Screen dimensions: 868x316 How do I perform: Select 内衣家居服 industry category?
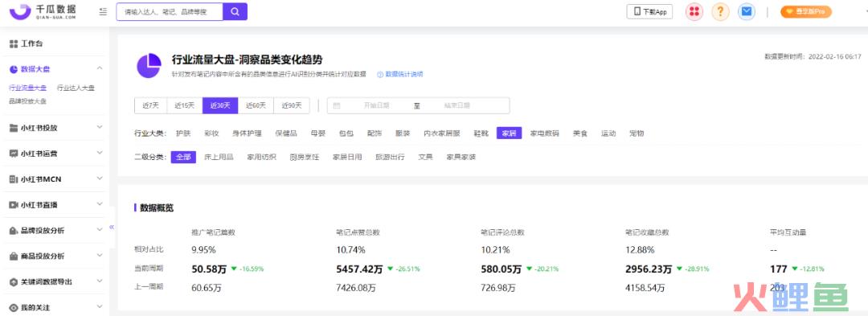pos(442,133)
